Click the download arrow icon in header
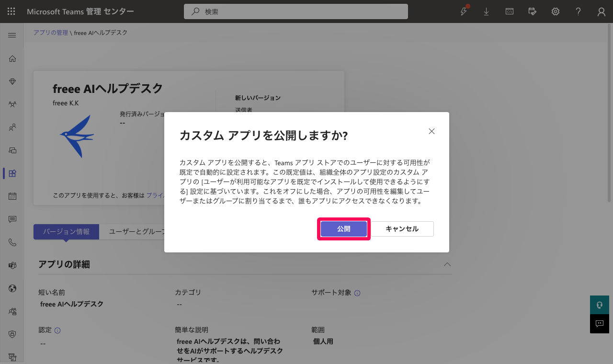Screen dimensions: 613x364 487,11
